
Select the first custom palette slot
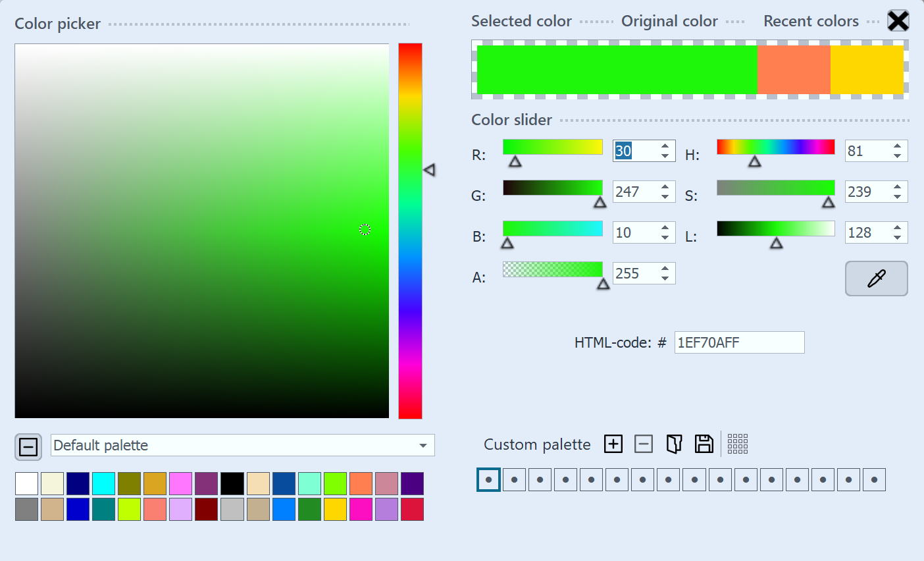click(x=488, y=479)
